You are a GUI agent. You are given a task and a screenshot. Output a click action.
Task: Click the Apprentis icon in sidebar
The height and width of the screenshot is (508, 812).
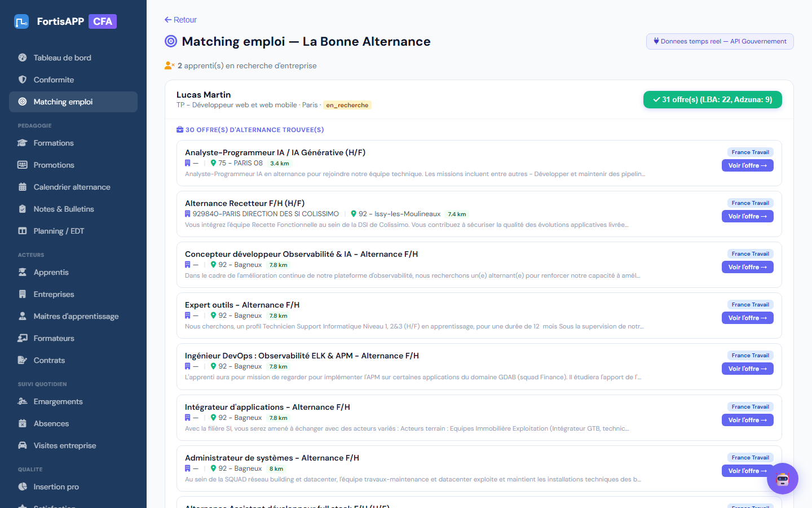click(x=23, y=272)
